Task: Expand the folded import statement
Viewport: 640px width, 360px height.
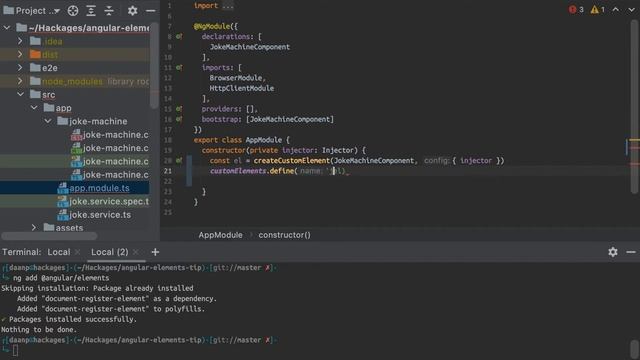Action: pos(227,6)
